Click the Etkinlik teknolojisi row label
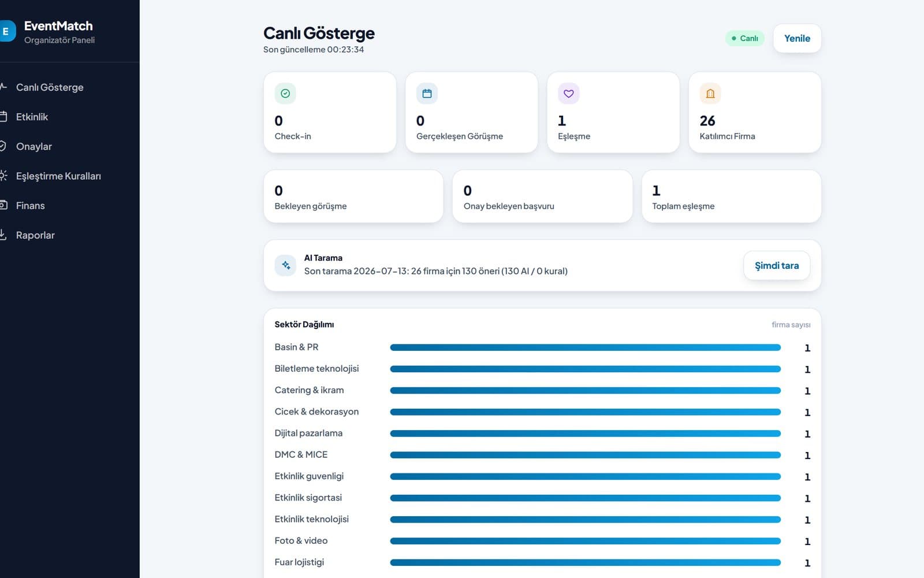This screenshot has width=924, height=578. pyautogui.click(x=312, y=518)
